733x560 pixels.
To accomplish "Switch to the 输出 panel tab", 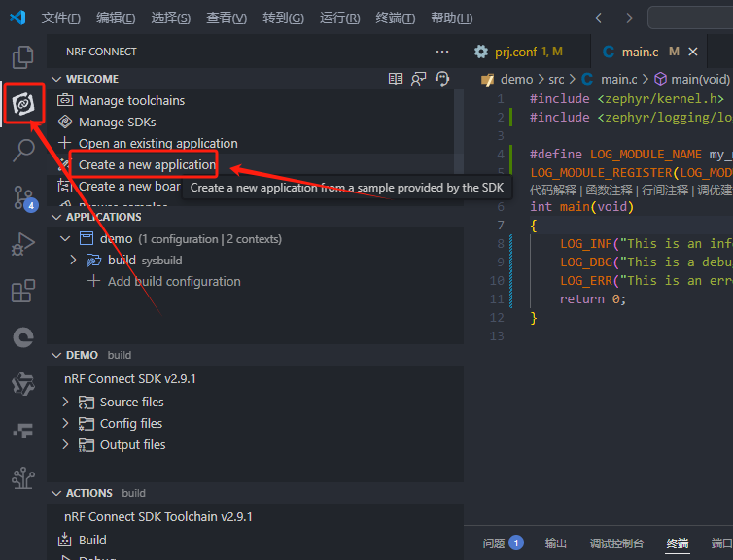I will (556, 543).
